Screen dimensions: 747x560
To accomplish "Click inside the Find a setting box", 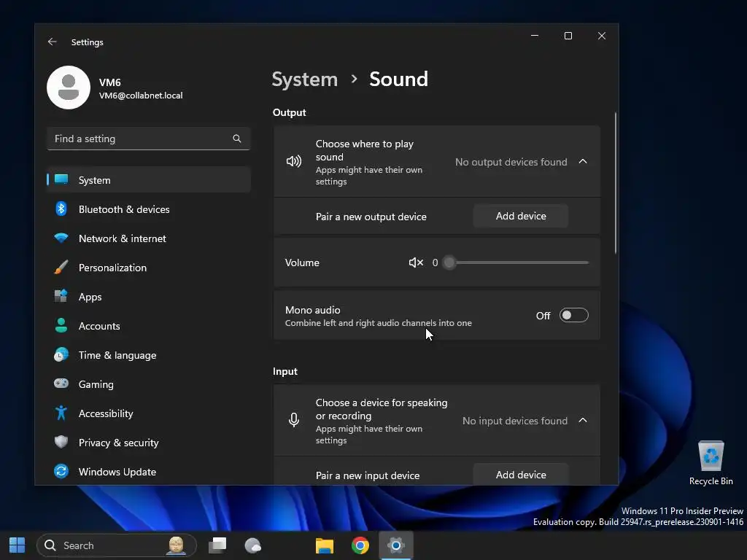I will 149,139.
